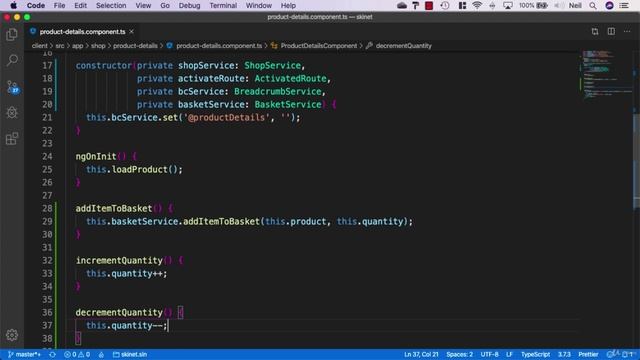Open the Manage gear at sidebar bottom
Screen dimensions: 640x360
(12, 335)
